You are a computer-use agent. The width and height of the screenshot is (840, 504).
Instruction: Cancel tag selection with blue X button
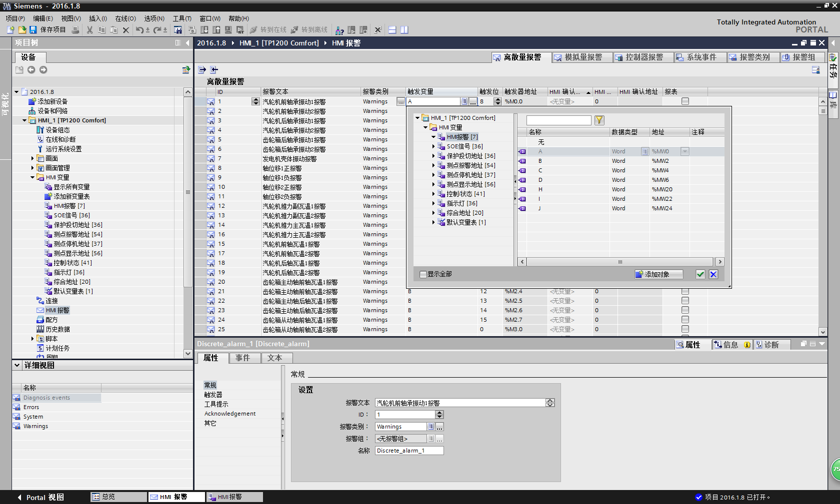click(x=713, y=274)
